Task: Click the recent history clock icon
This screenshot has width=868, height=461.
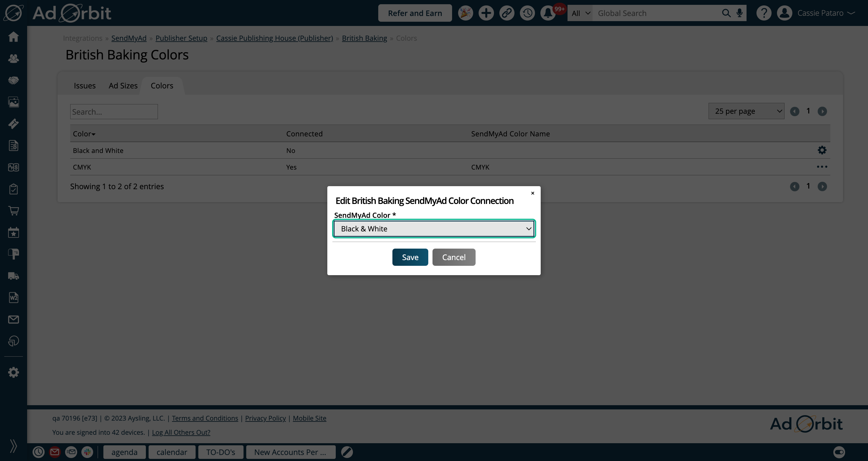Action: coord(527,13)
